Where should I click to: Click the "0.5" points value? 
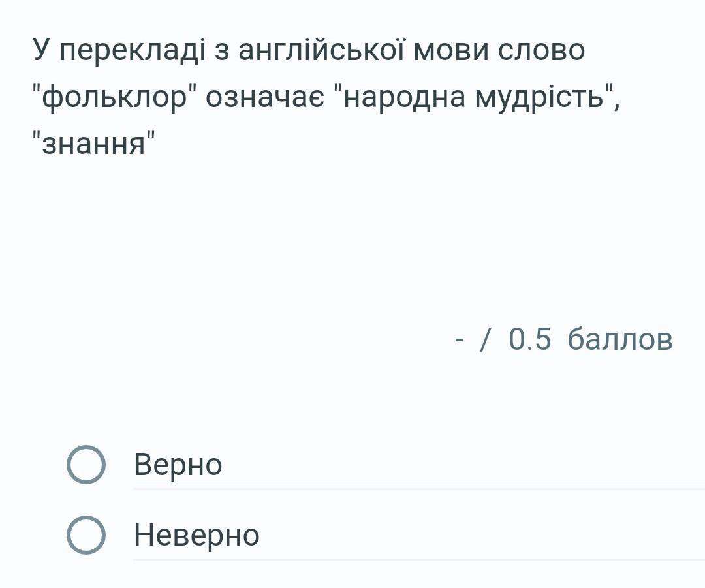click(x=529, y=339)
